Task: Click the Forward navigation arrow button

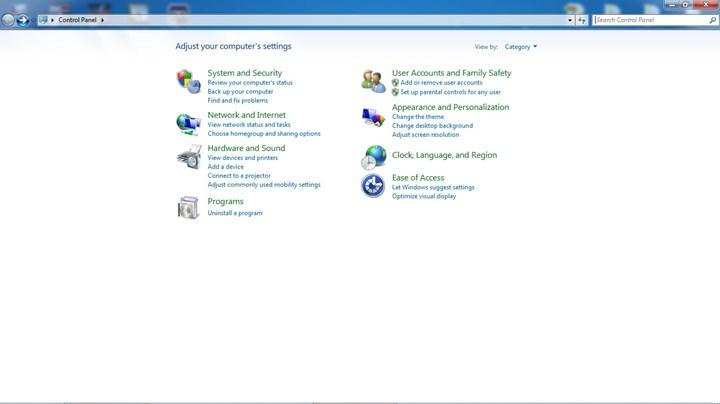Action: (23, 20)
